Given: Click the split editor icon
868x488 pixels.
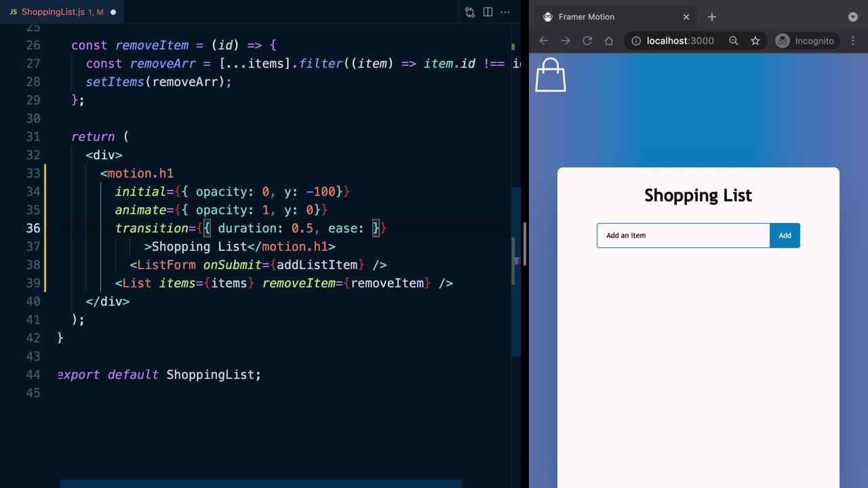Looking at the screenshot, I should [488, 12].
